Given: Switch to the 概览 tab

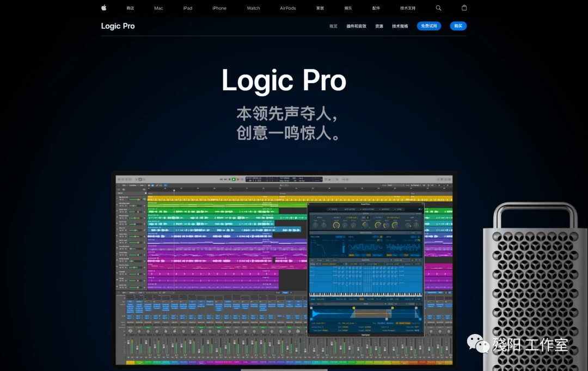Looking at the screenshot, I should (333, 26).
